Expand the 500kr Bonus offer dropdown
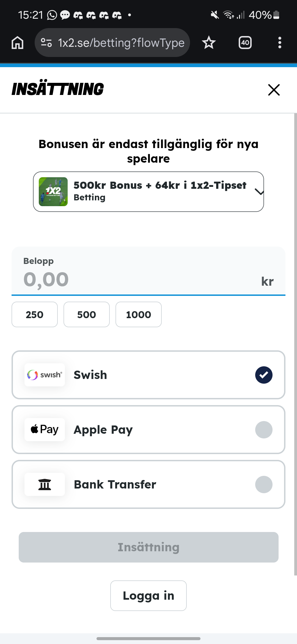The image size is (297, 644). coord(259,192)
